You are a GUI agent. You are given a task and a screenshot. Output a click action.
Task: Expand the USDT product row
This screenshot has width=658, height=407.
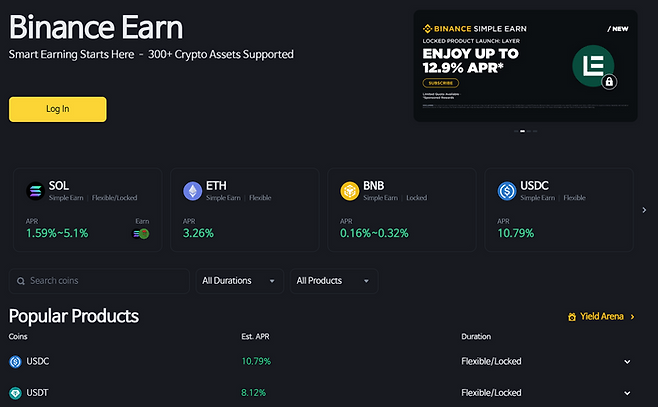tap(627, 393)
